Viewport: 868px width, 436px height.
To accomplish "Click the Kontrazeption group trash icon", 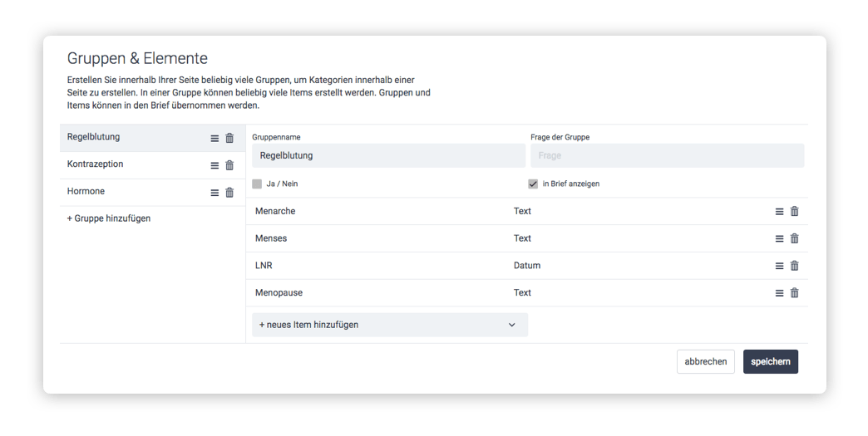I will tap(229, 165).
